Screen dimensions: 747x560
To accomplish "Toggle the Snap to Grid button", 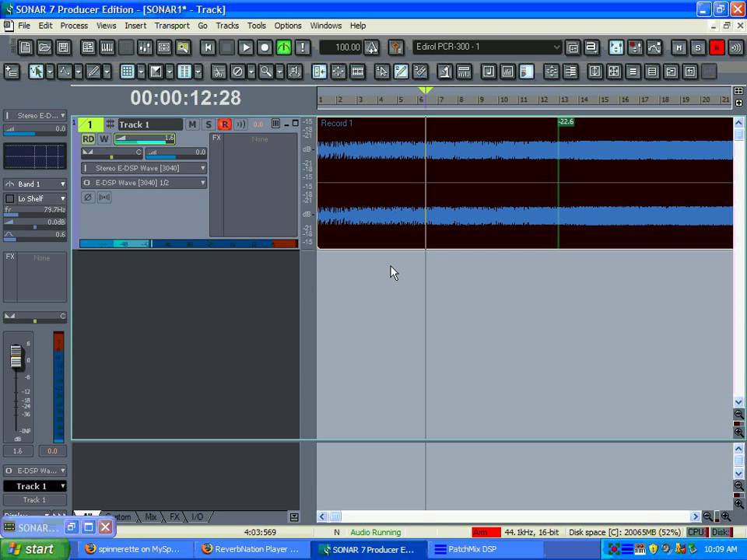I will 127,72.
